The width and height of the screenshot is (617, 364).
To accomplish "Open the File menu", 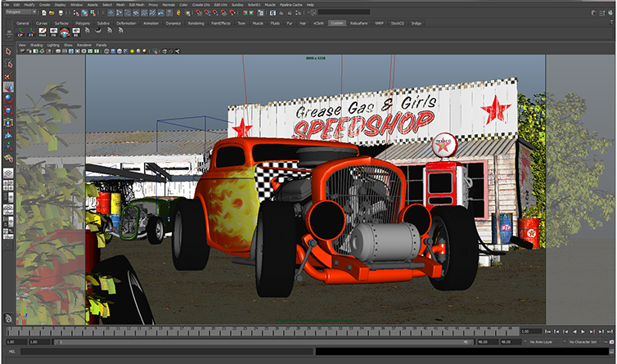I will (7, 5).
